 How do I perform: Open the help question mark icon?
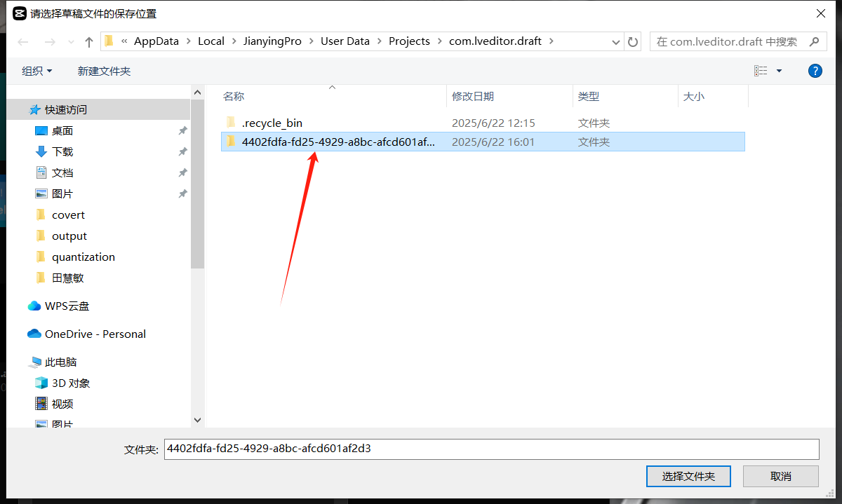815,71
